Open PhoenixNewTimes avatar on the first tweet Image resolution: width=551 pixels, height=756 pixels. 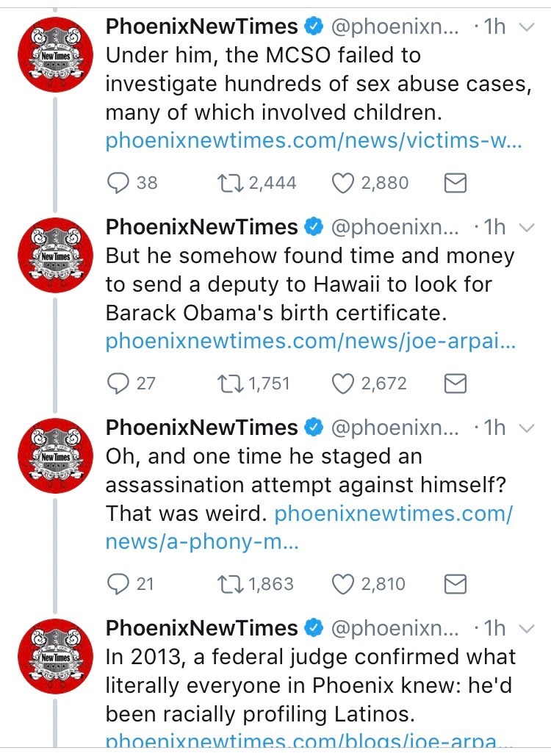click(x=54, y=56)
